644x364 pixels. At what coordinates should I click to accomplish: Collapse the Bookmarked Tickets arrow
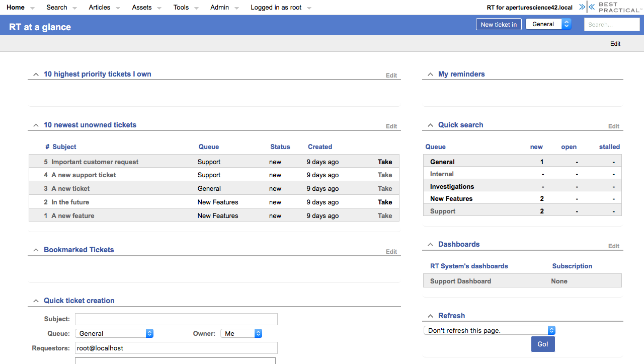36,250
